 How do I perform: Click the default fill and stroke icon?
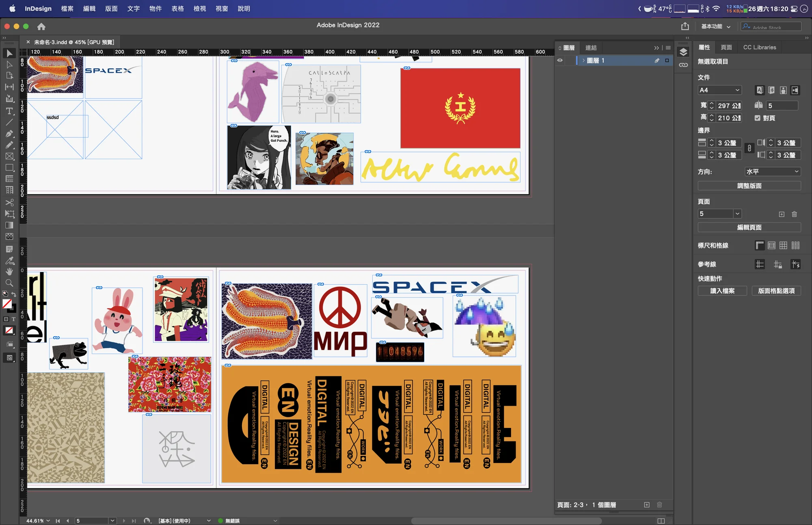coord(5,294)
